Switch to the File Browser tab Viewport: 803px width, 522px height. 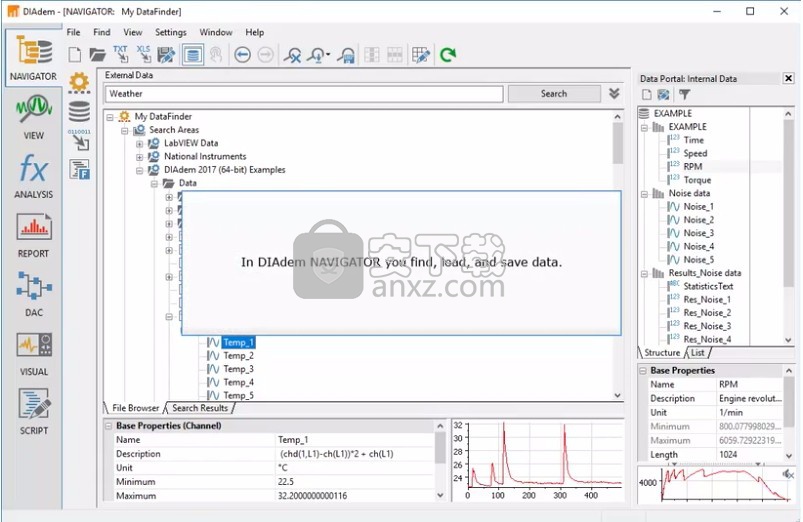[135, 408]
